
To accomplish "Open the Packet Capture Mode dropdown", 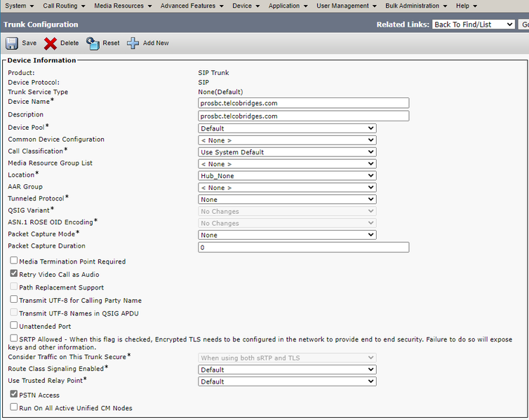I will pyautogui.click(x=287, y=235).
